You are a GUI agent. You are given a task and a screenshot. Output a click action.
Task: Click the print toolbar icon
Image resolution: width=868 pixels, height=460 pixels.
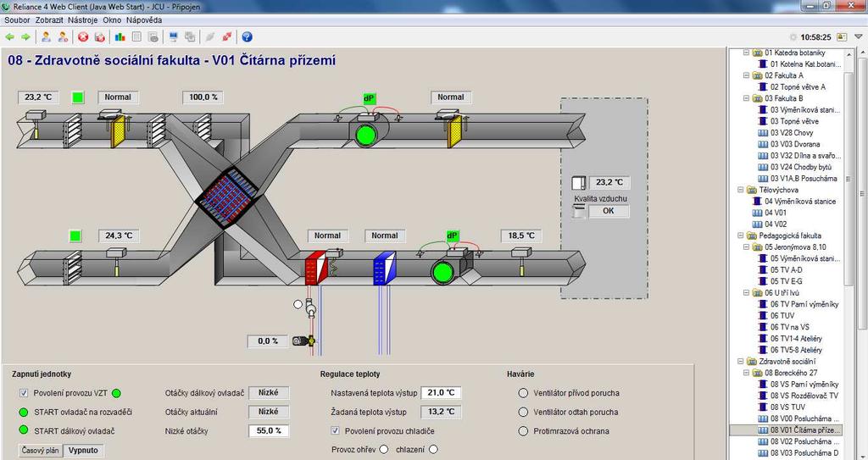153,37
